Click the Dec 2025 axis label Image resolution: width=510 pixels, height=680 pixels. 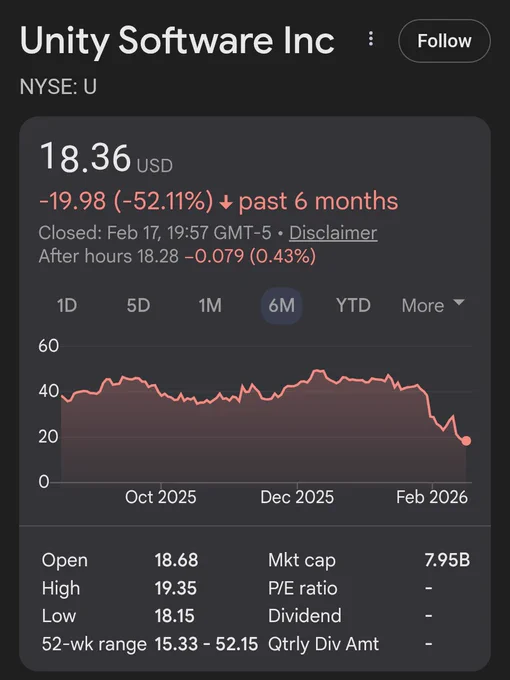297,497
